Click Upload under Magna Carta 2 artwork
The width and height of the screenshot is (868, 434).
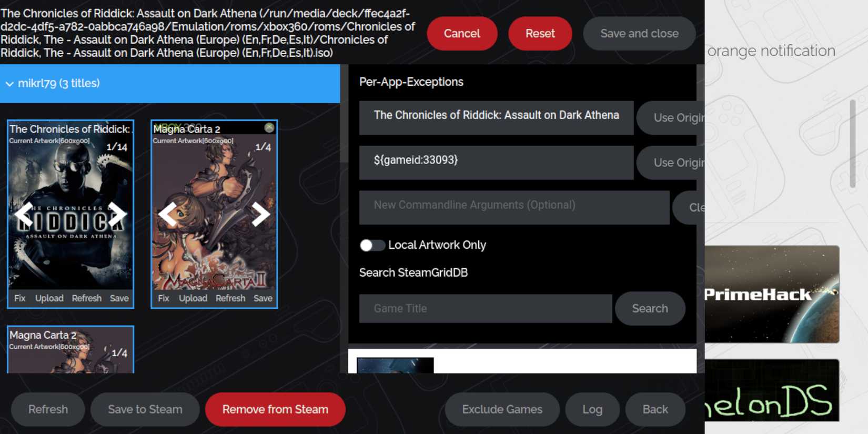[193, 298]
